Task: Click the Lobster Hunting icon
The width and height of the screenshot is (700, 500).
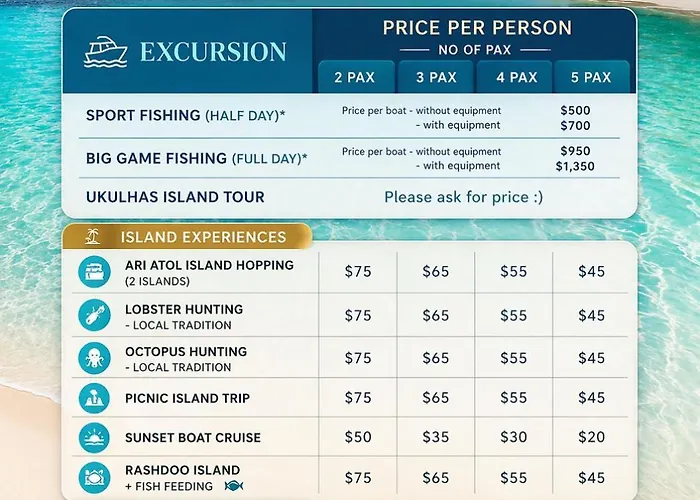Action: point(94,315)
